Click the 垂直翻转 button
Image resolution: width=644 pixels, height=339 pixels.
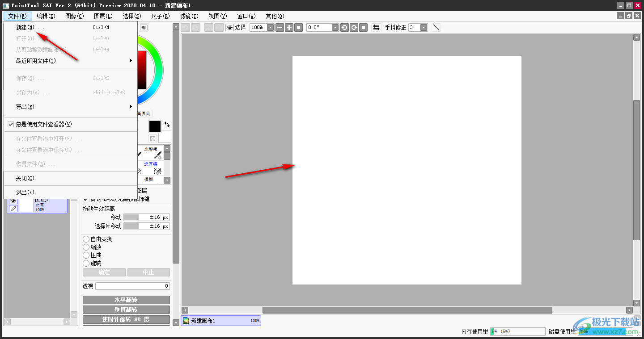(x=126, y=310)
